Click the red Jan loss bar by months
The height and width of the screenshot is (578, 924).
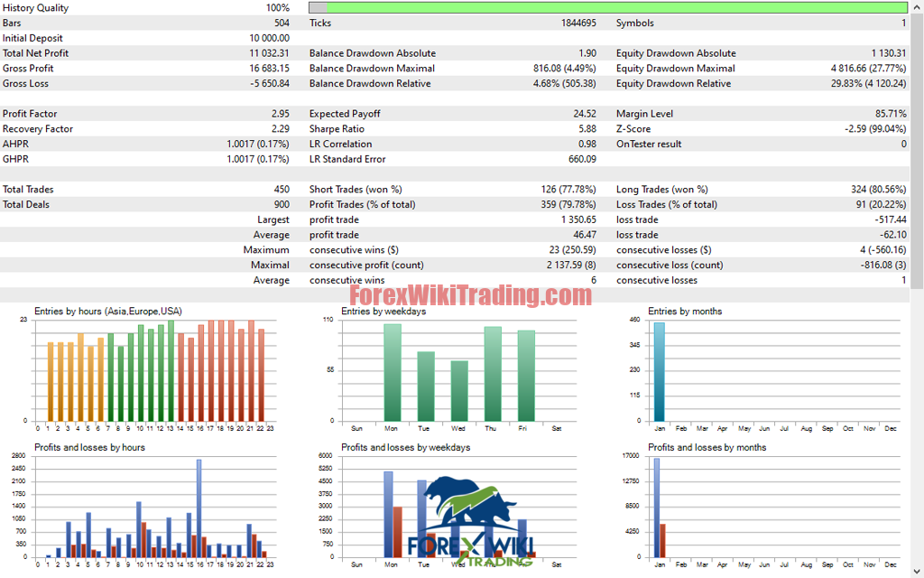662,540
